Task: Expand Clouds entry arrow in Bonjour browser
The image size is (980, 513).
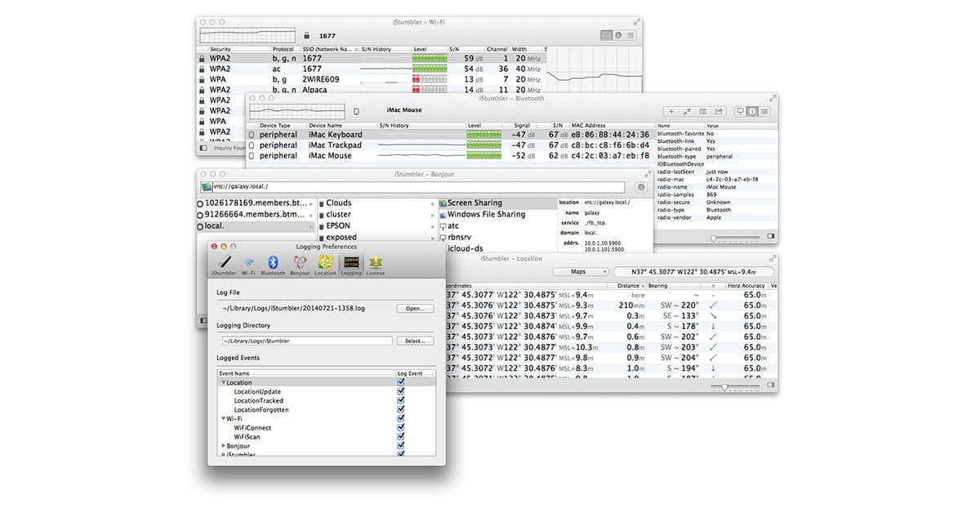Action: (x=433, y=203)
